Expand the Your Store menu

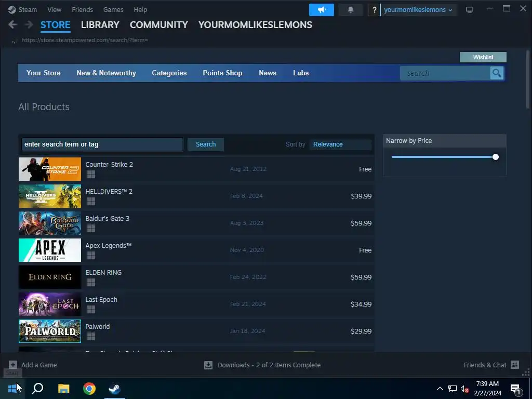pos(44,73)
